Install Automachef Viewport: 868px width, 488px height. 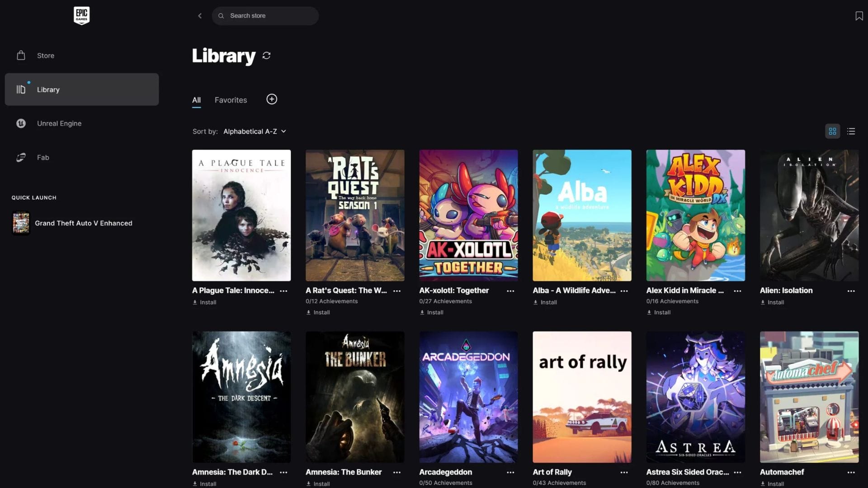point(772,483)
